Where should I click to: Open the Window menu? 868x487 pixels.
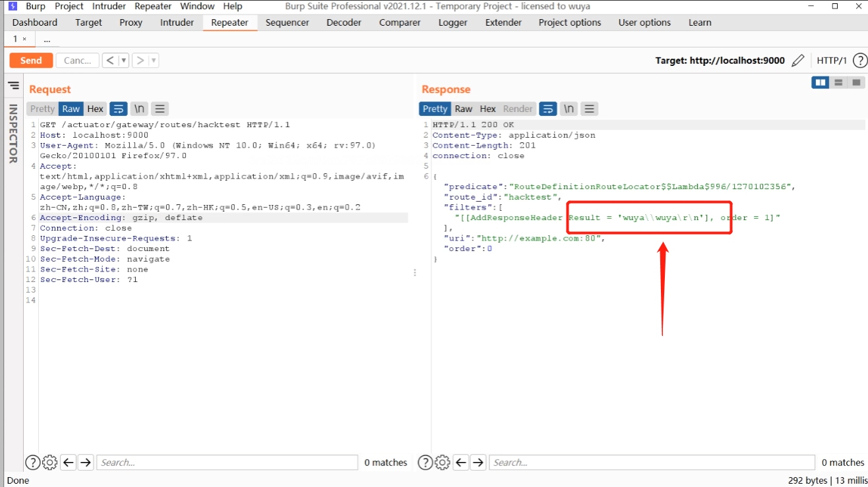click(197, 6)
